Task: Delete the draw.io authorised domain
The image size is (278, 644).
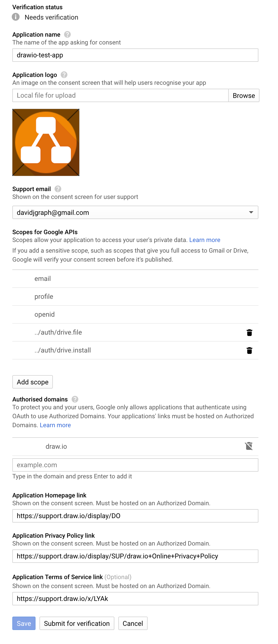Action: pyautogui.click(x=249, y=446)
